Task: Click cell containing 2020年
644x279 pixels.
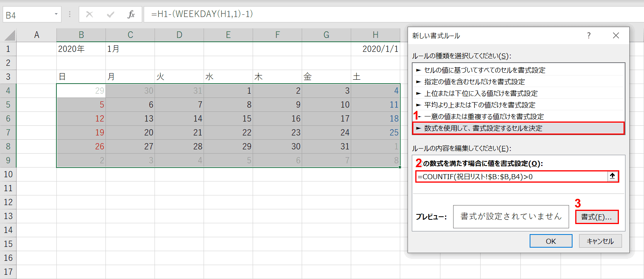Action: click(x=81, y=49)
